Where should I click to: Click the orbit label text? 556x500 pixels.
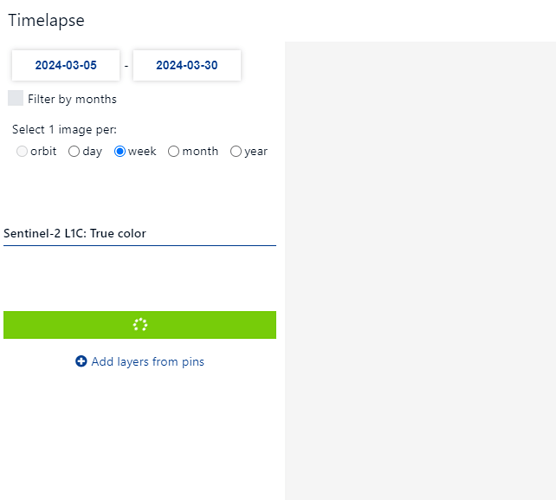point(43,151)
